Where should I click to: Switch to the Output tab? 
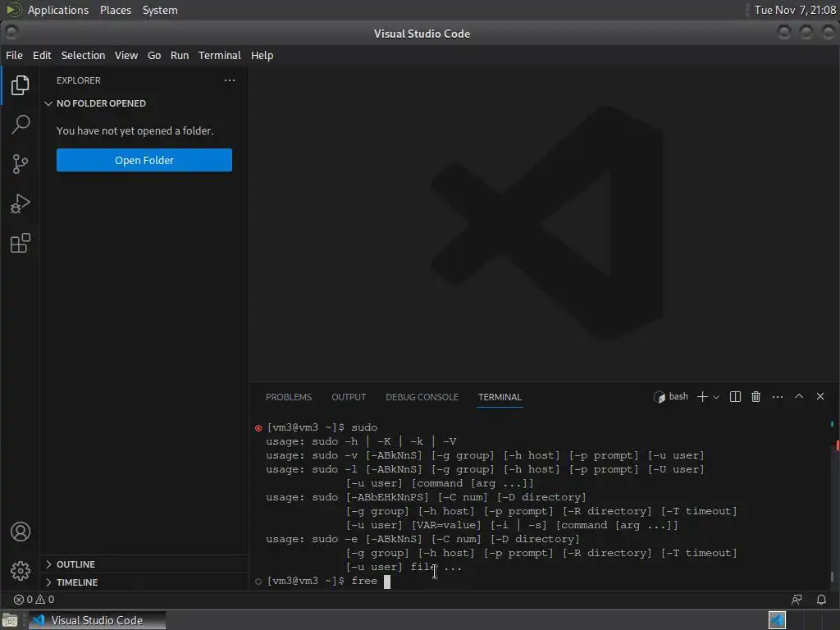(349, 397)
